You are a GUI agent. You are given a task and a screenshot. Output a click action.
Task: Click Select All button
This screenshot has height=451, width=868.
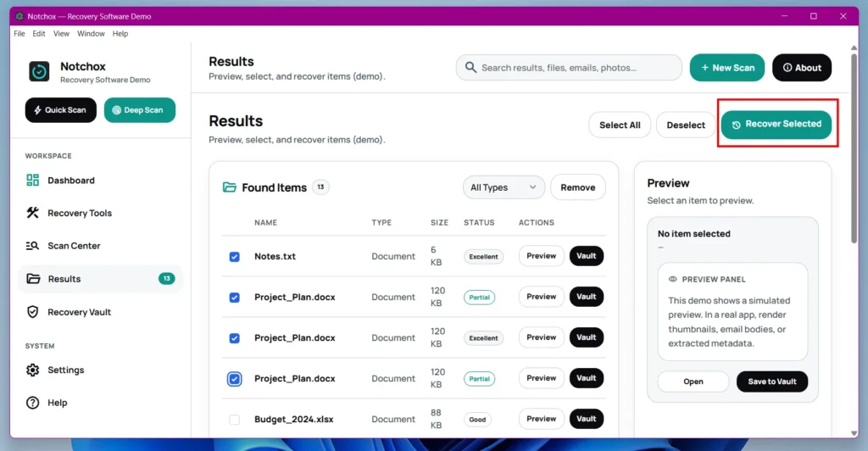(x=620, y=125)
